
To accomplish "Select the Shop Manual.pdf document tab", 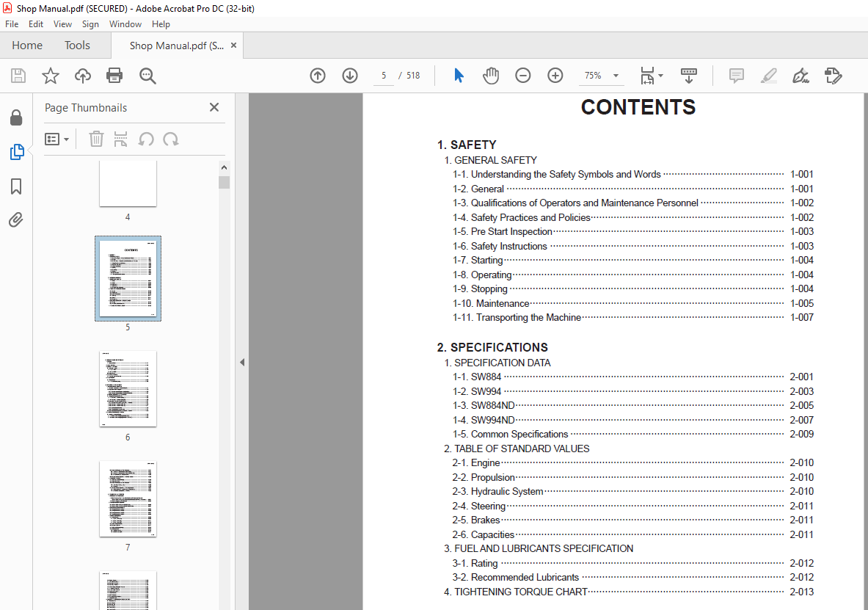I will point(177,46).
